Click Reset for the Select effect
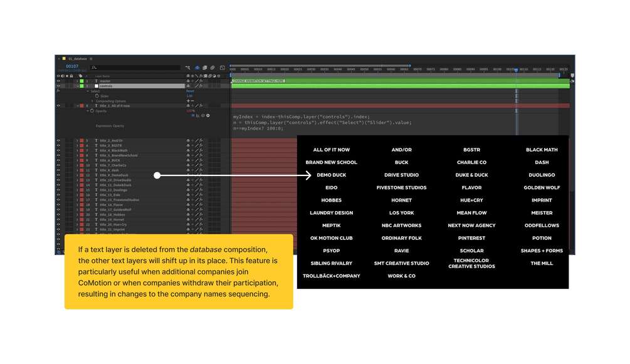The image size is (630, 364). [190, 91]
